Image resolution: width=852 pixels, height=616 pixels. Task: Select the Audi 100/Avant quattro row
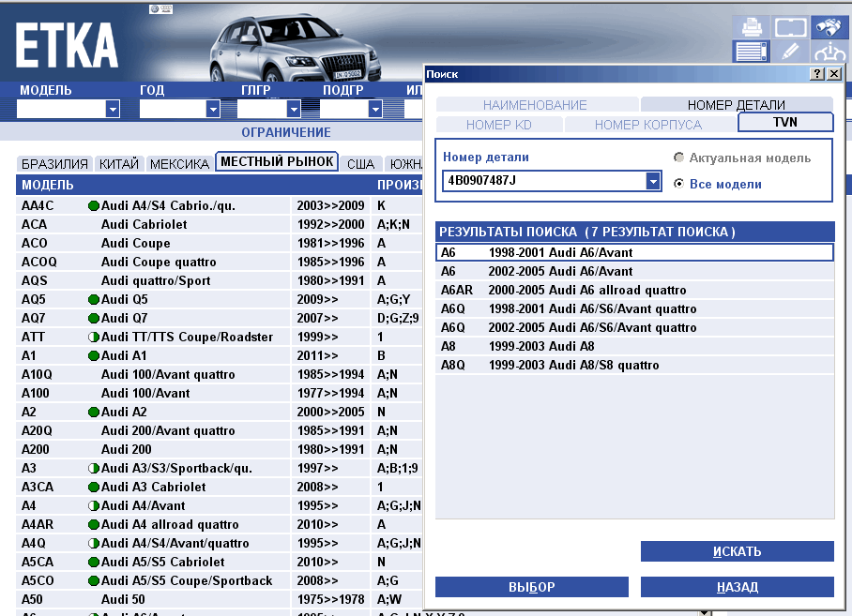point(220,374)
